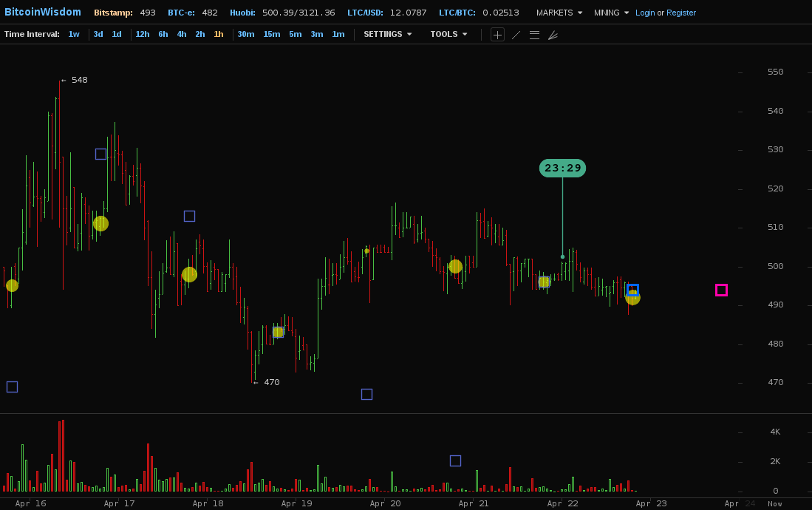Image resolution: width=812 pixels, height=510 pixels.
Task: Select the trend line drawing tool
Action: coord(516,35)
